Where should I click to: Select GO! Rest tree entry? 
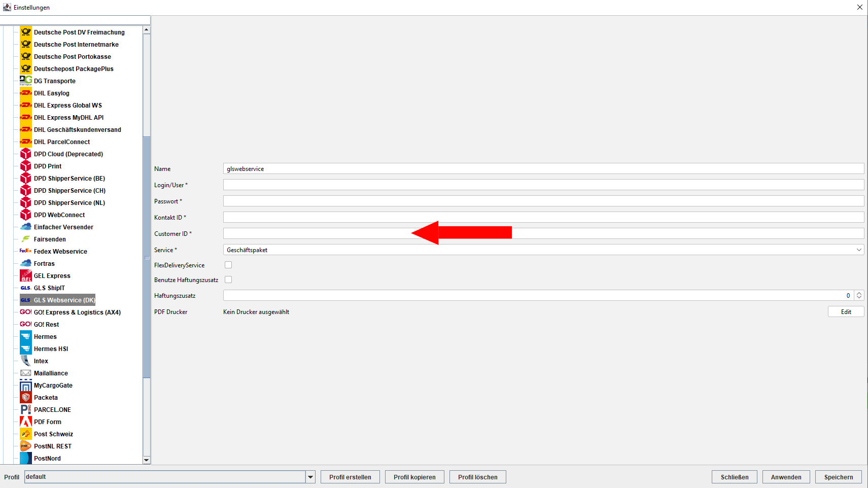(x=46, y=324)
